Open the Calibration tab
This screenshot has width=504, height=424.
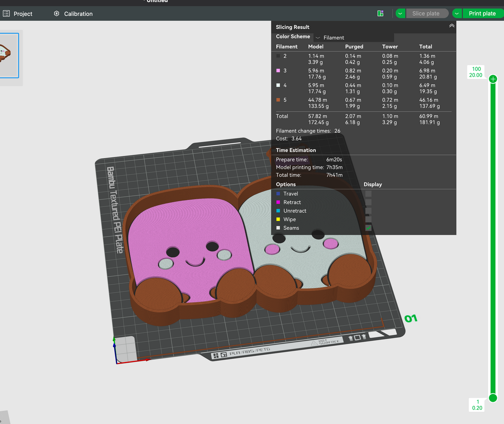73,13
